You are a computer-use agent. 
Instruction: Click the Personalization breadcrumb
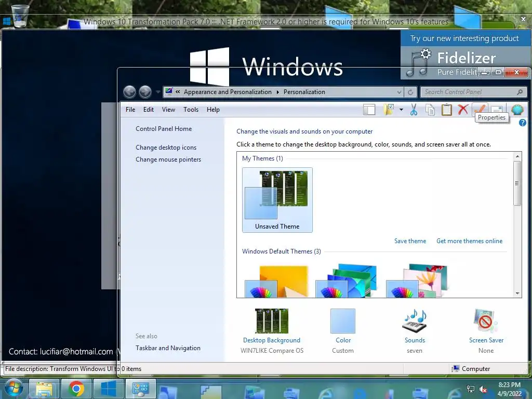coord(304,92)
